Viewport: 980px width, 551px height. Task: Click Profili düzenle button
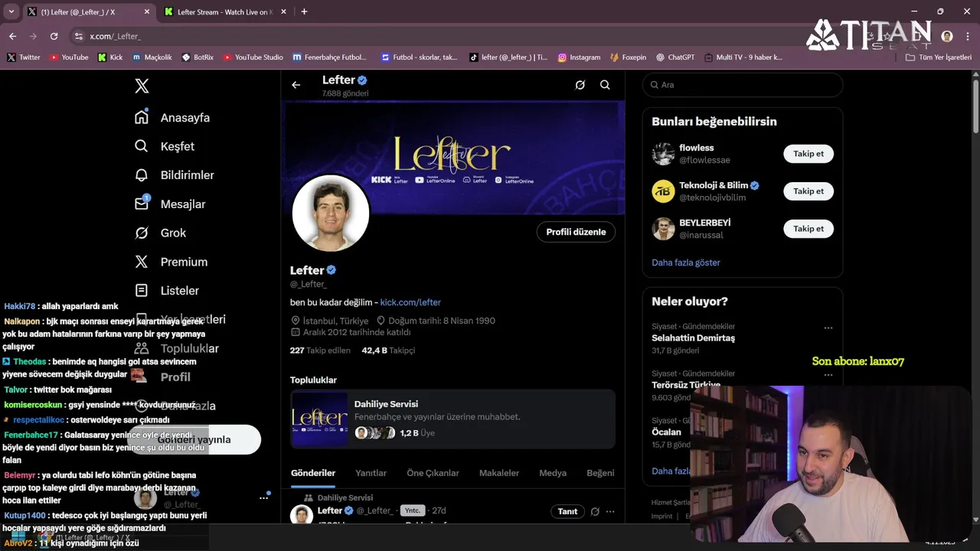[576, 232]
